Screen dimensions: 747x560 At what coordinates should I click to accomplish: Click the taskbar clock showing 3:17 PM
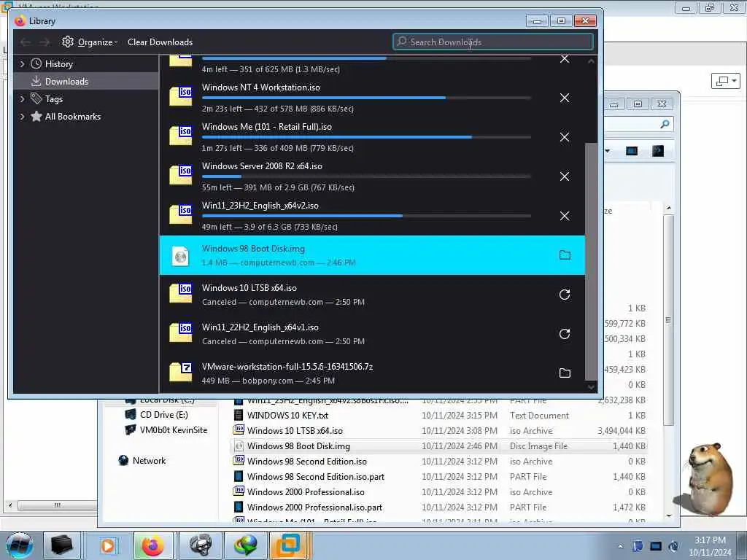[710, 546]
